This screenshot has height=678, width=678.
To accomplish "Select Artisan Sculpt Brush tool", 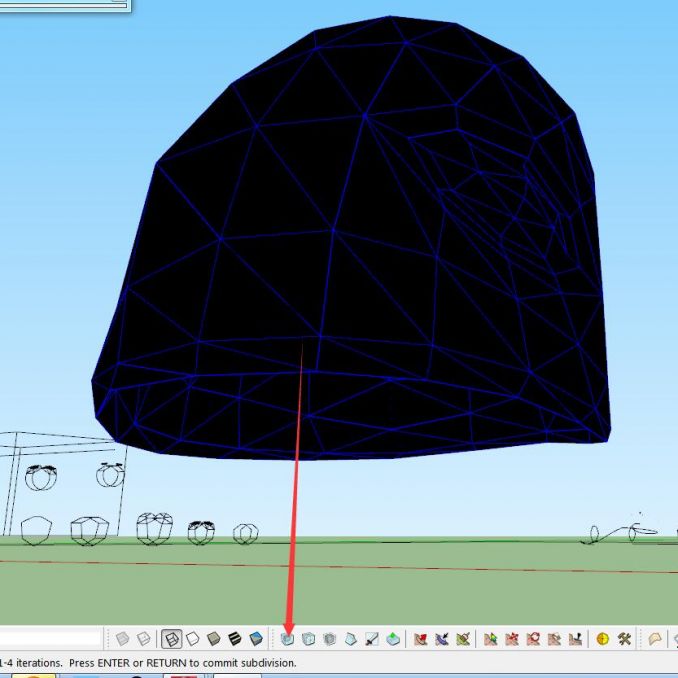I will click(x=420, y=639).
